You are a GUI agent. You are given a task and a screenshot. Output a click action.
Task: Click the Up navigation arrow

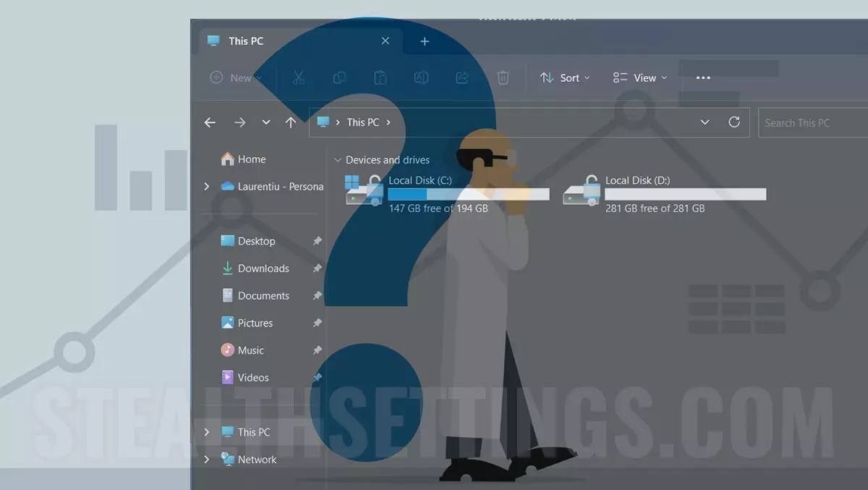pos(291,122)
